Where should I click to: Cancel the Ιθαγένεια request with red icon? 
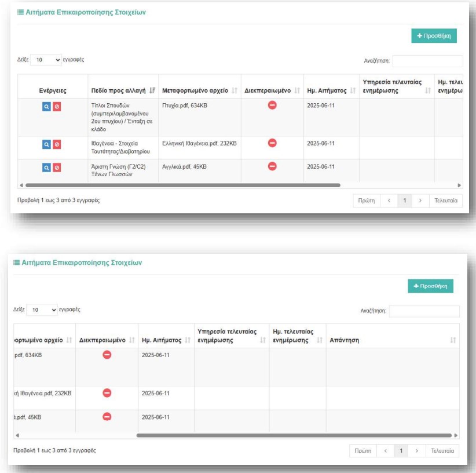point(57,144)
